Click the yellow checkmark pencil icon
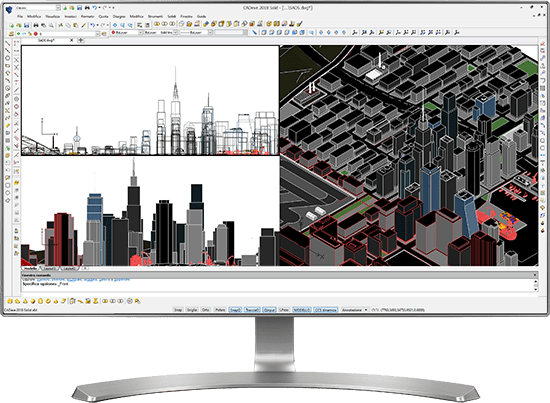This screenshot has width=550, height=403. (300, 24)
